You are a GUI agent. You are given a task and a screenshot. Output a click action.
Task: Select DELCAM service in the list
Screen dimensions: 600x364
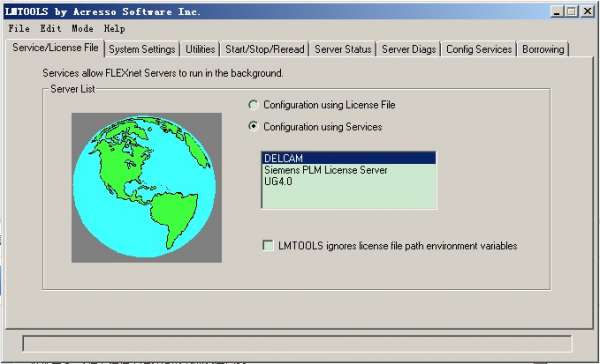point(348,158)
